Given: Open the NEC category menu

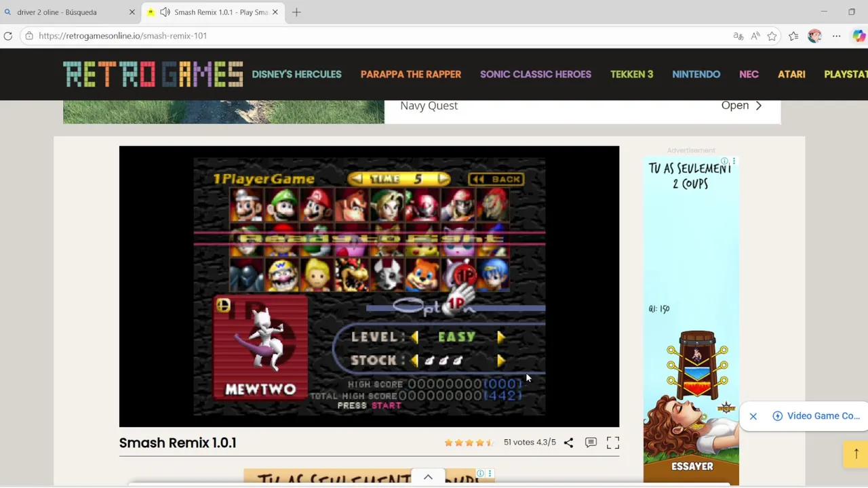Looking at the screenshot, I should [749, 75].
